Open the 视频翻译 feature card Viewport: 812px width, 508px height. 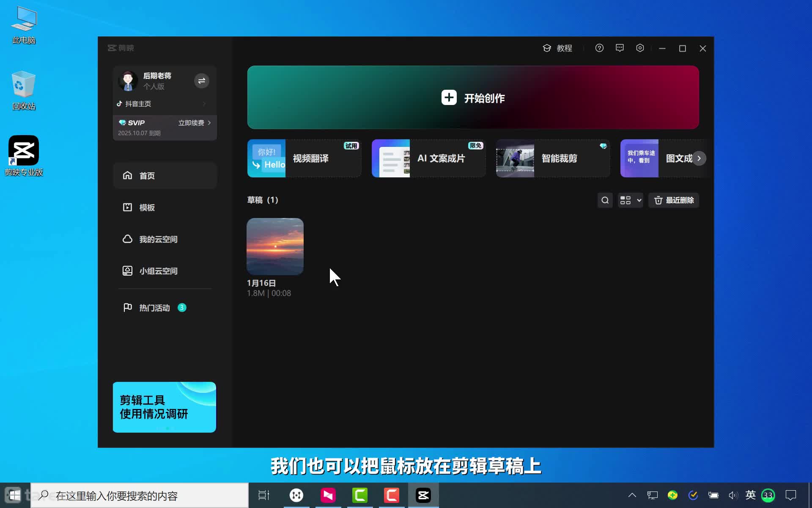click(x=304, y=158)
